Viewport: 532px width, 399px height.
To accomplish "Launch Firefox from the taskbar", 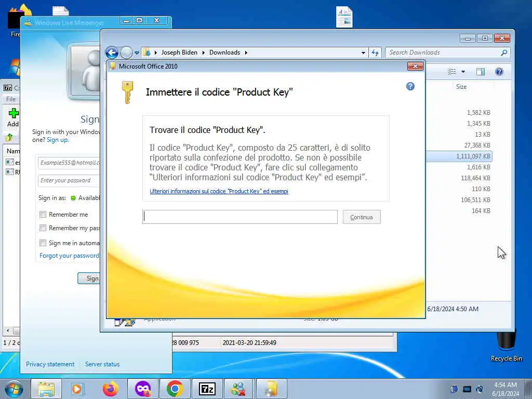I will tap(111, 389).
